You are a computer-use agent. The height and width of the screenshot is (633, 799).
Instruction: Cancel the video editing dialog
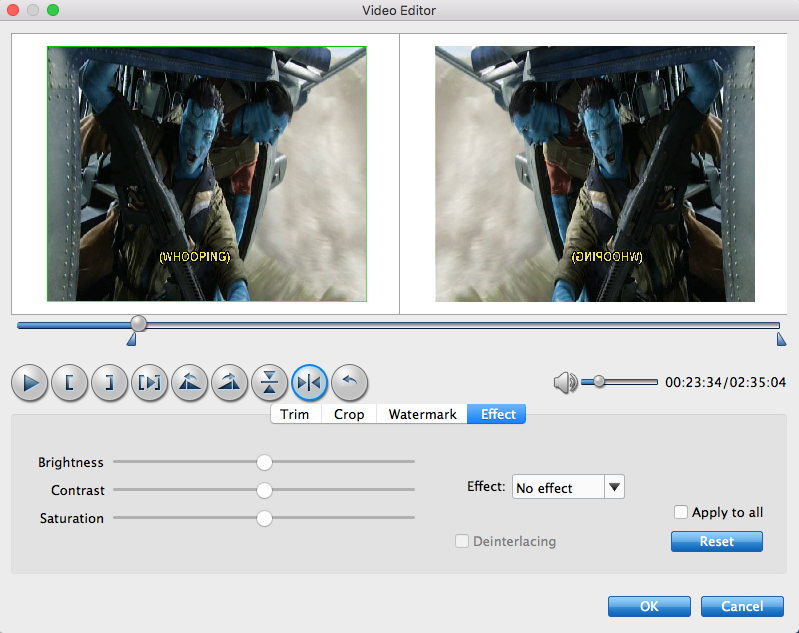pyautogui.click(x=742, y=606)
